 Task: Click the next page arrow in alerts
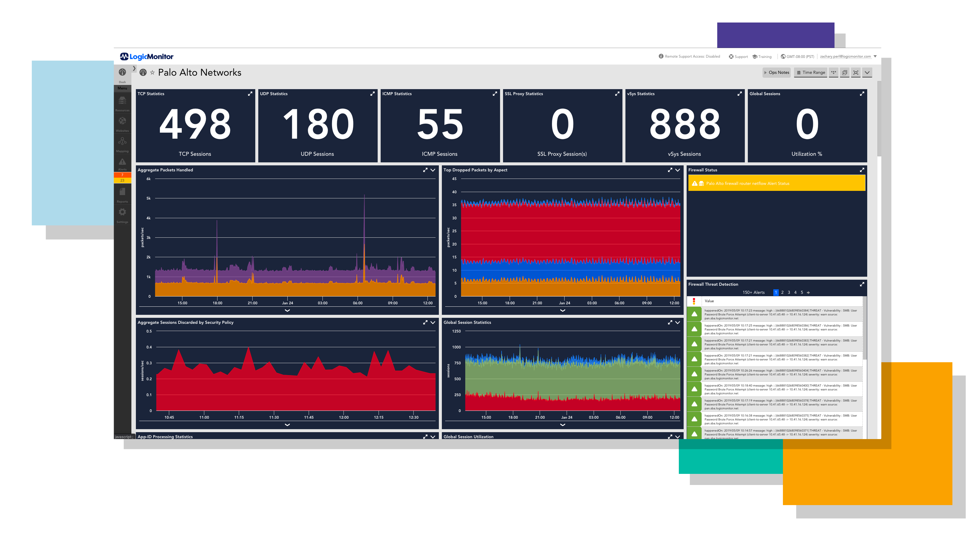808,292
